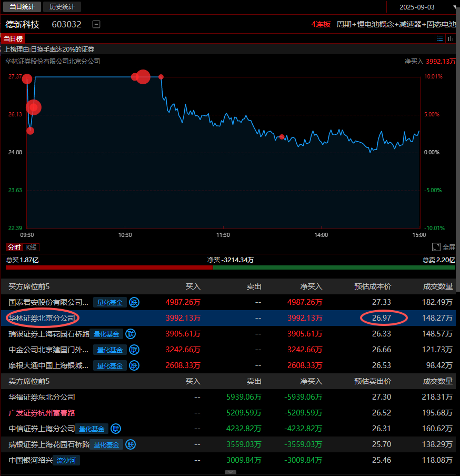The width and height of the screenshot is (460, 476).
Task: Click the large red trade marker near 26.13
Action: point(33,107)
